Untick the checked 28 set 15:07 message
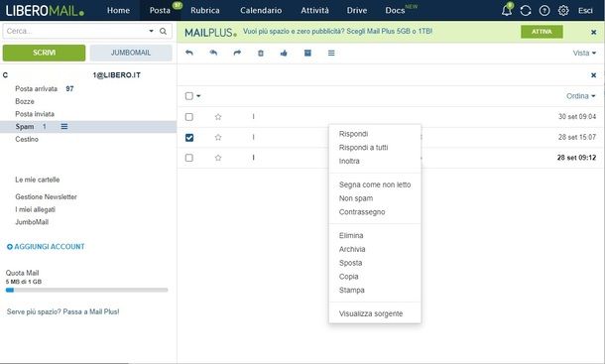The image size is (605, 364). (189, 138)
